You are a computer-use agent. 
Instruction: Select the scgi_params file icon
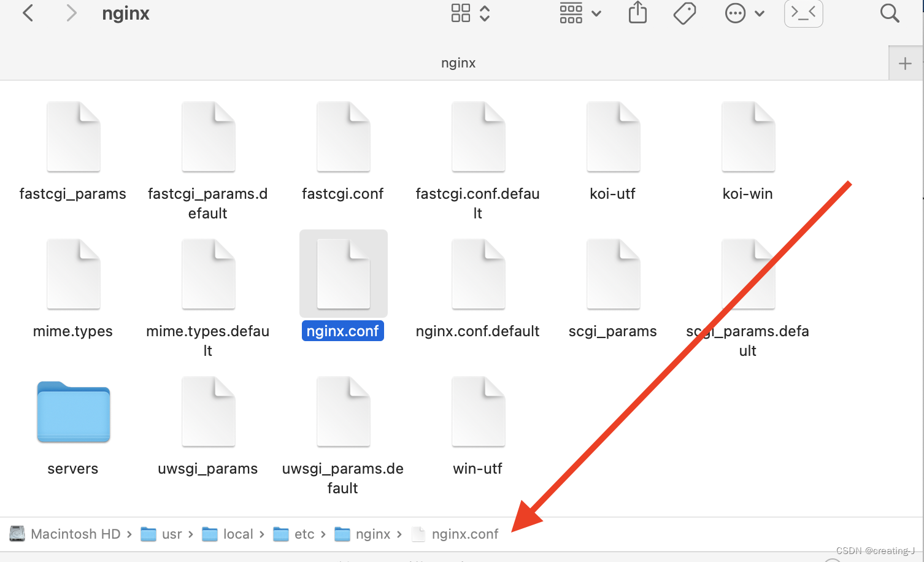[x=614, y=274]
